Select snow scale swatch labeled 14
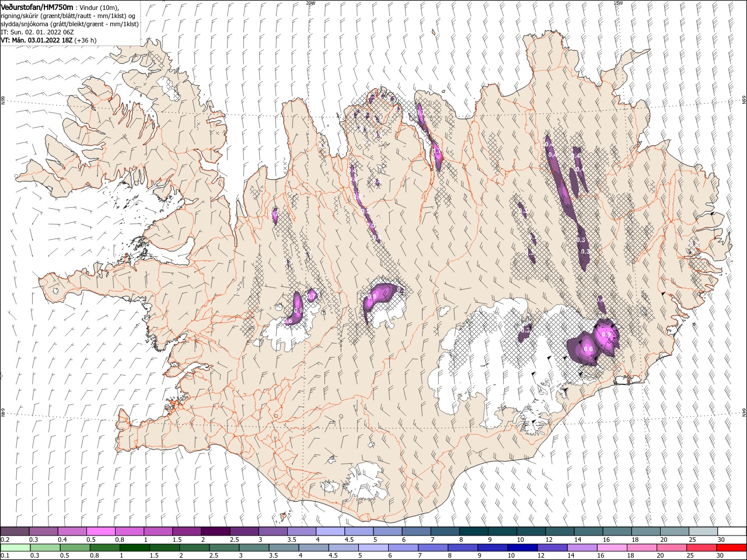Viewport: 747px width, 560px height. point(588,531)
